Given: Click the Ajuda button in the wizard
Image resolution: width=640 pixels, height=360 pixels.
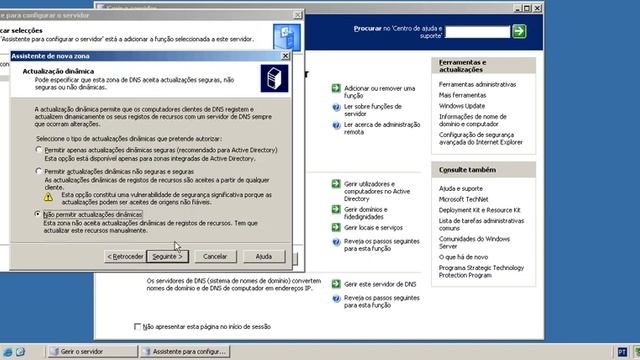Looking at the screenshot, I should (x=264, y=257).
